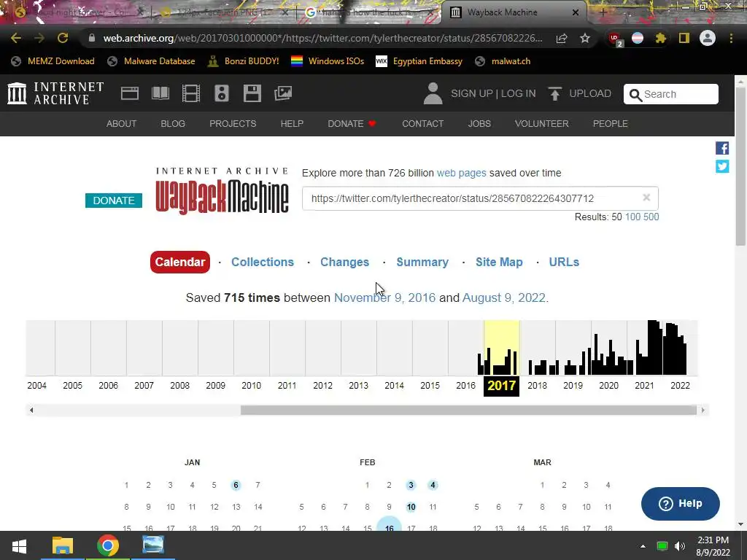The height and width of the screenshot is (560, 747).
Task: Toggle Chrome side panel icon
Action: [x=684, y=38]
